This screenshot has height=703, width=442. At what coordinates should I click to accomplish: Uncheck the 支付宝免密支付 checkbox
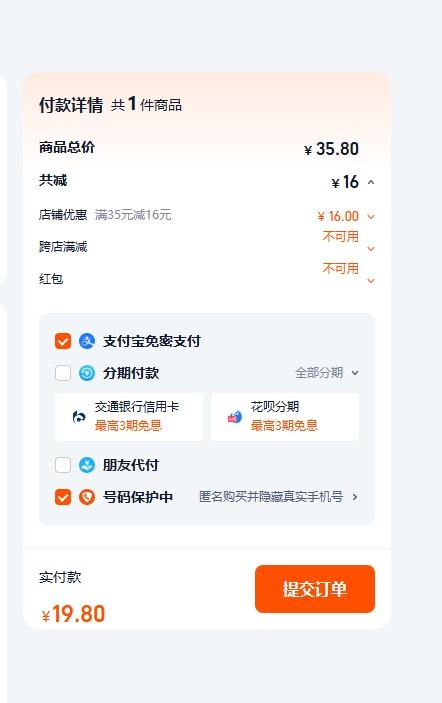click(63, 341)
